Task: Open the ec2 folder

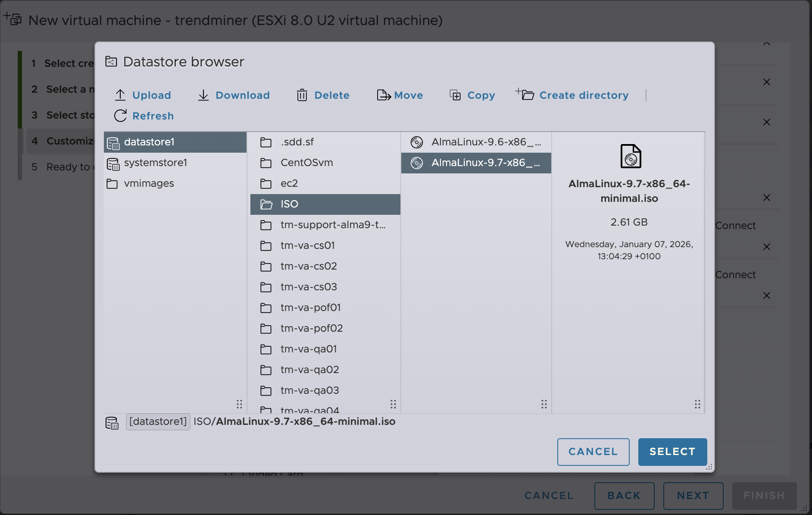Action: [289, 183]
